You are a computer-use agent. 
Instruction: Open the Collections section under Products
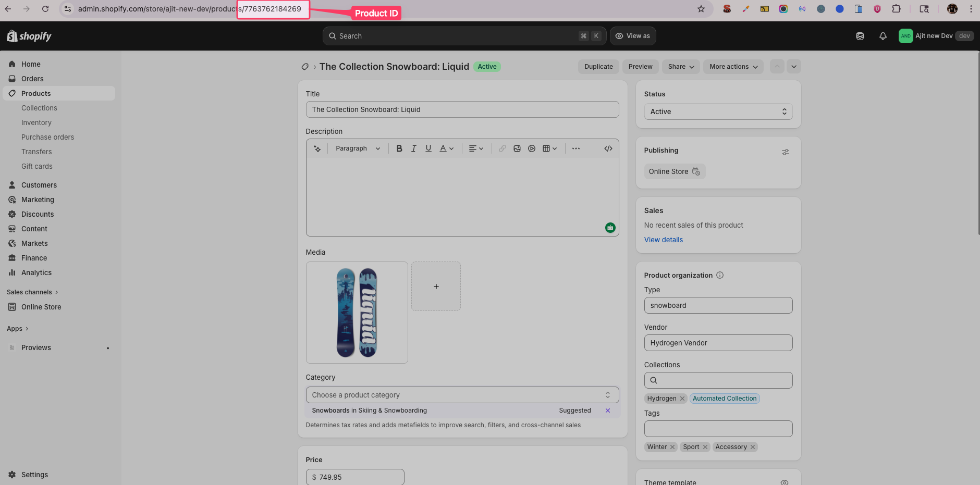point(39,107)
